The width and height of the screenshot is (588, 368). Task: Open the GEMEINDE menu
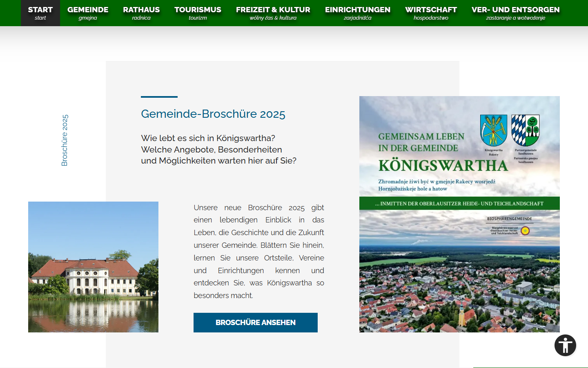(88, 13)
